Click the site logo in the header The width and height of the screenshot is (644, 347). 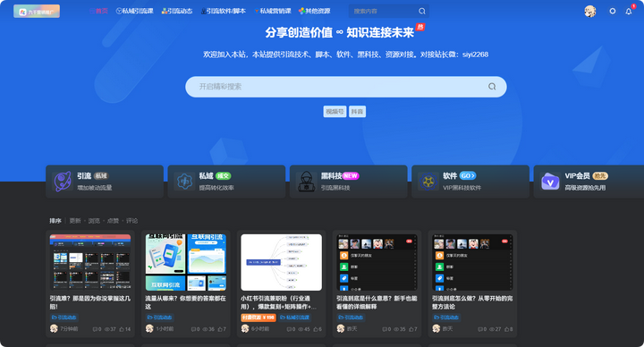[x=37, y=11]
